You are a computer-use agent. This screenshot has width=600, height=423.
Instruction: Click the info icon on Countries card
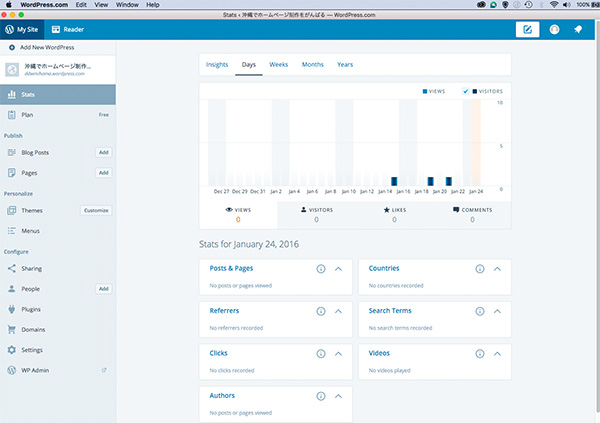(x=480, y=269)
